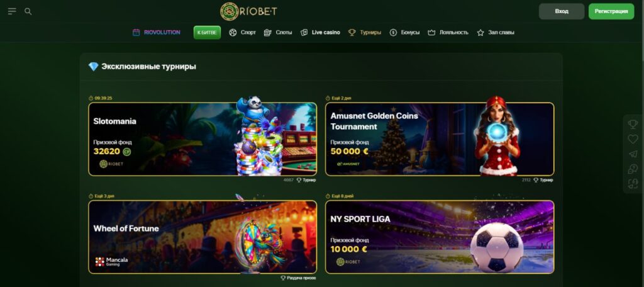Open the RIOVOLUTION link
The image size is (644, 287).
click(x=157, y=33)
